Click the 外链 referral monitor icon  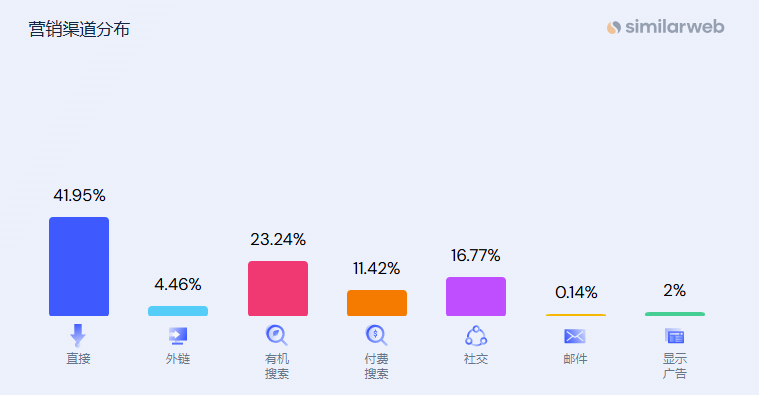[178, 335]
